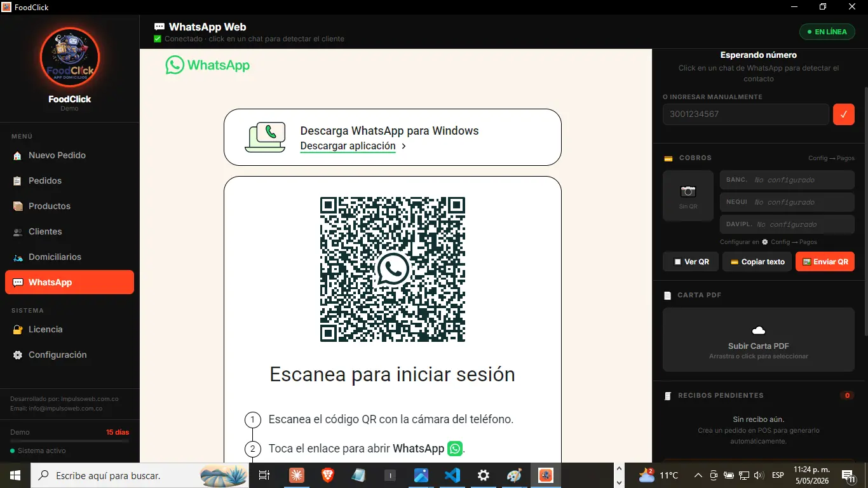Open the Brave browser taskbar icon
This screenshot has width=868, height=488.
click(x=328, y=475)
